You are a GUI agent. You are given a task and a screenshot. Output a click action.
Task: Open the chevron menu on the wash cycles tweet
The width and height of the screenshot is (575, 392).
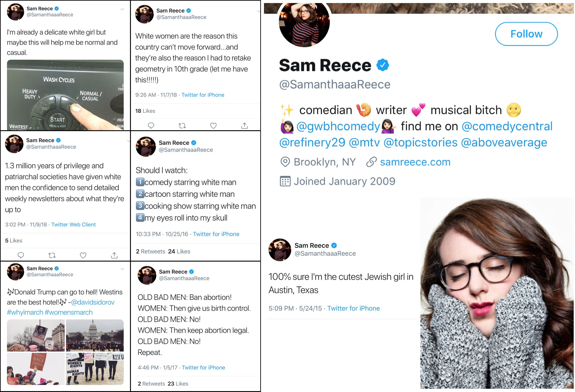click(x=122, y=9)
